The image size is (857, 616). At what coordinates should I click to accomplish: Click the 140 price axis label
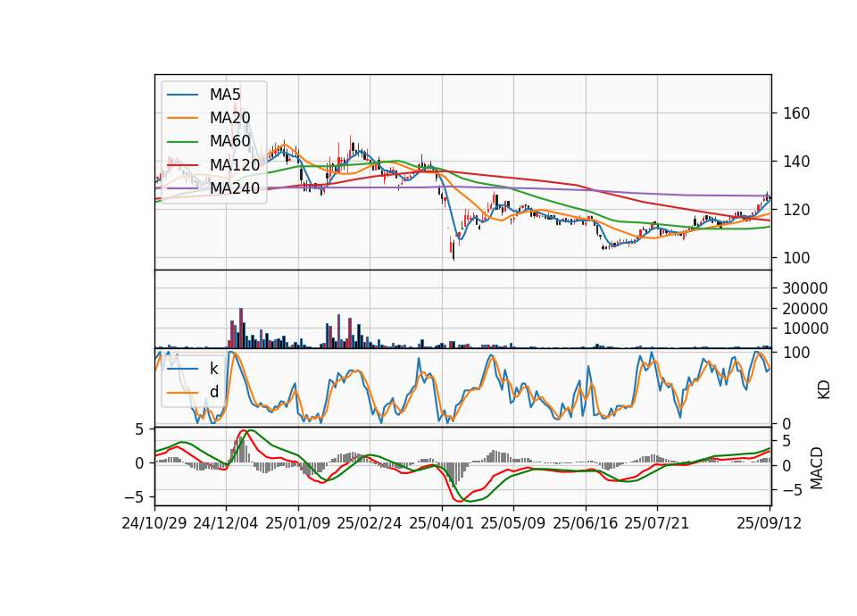coord(795,162)
